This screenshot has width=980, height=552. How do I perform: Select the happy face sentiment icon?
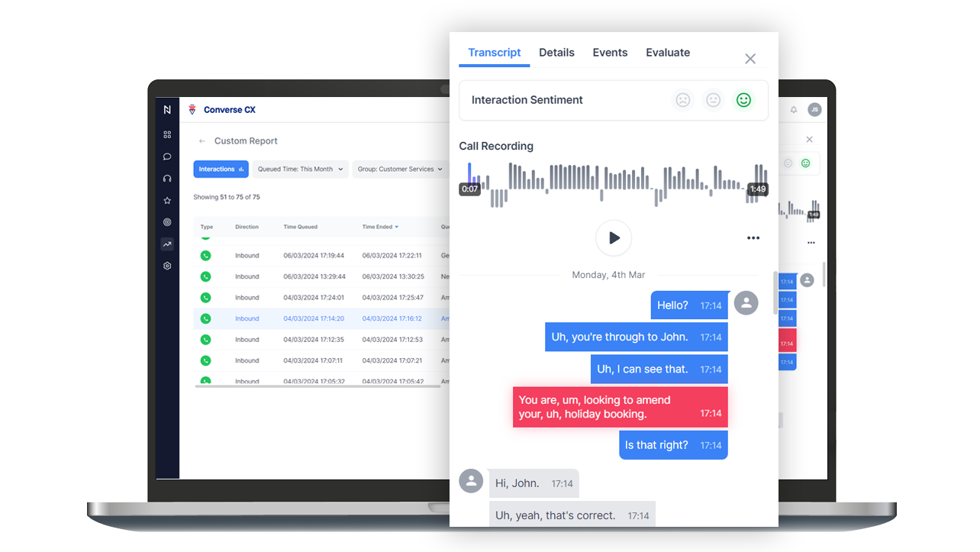[x=743, y=100]
